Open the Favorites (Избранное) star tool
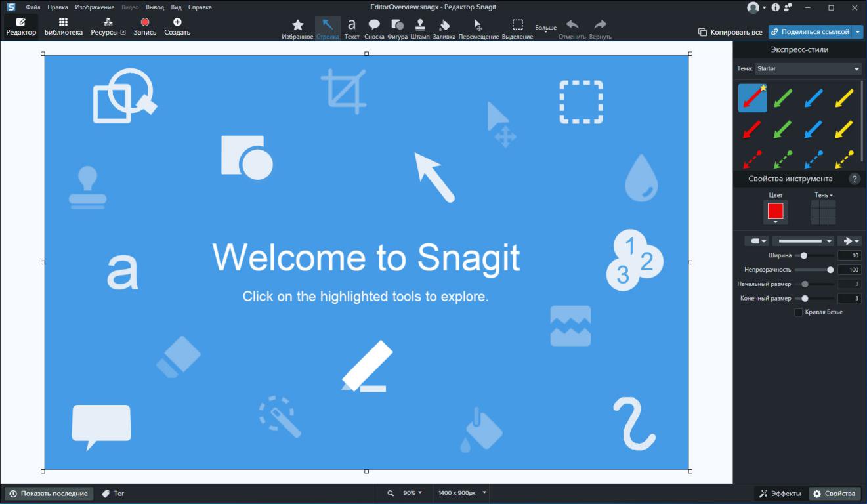Viewport: 867px width, 504px height. click(x=297, y=28)
